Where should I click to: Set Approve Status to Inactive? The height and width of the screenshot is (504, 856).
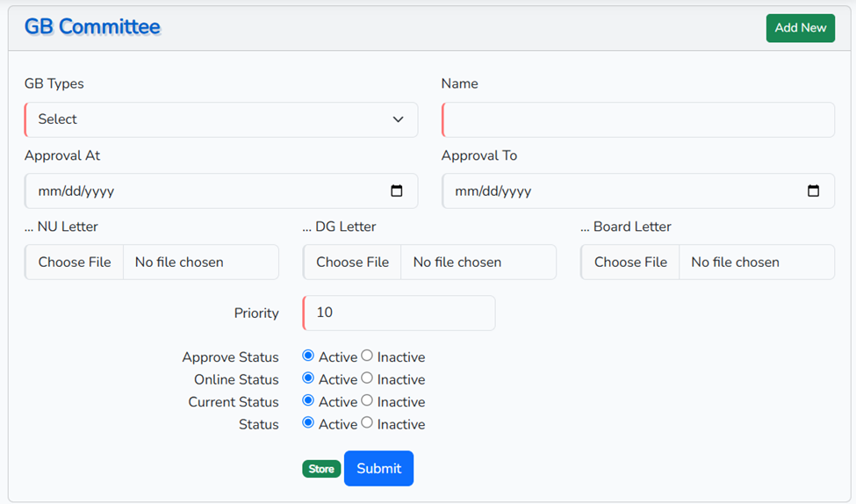tap(367, 356)
